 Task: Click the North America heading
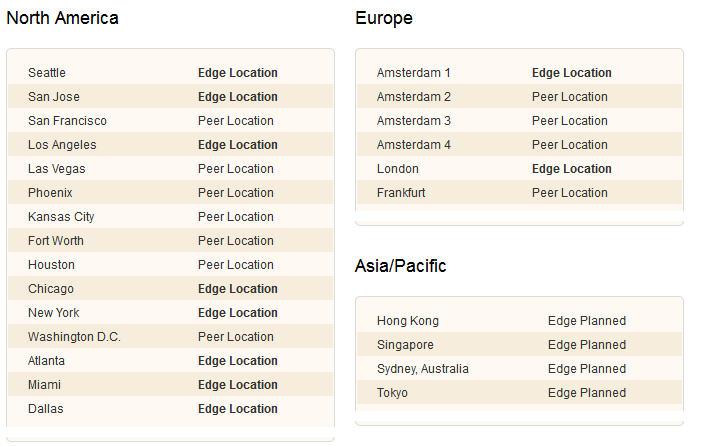[63, 18]
